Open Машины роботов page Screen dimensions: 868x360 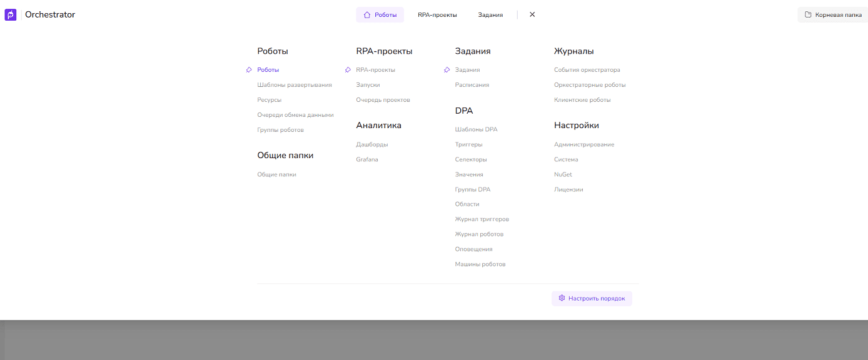tap(480, 264)
